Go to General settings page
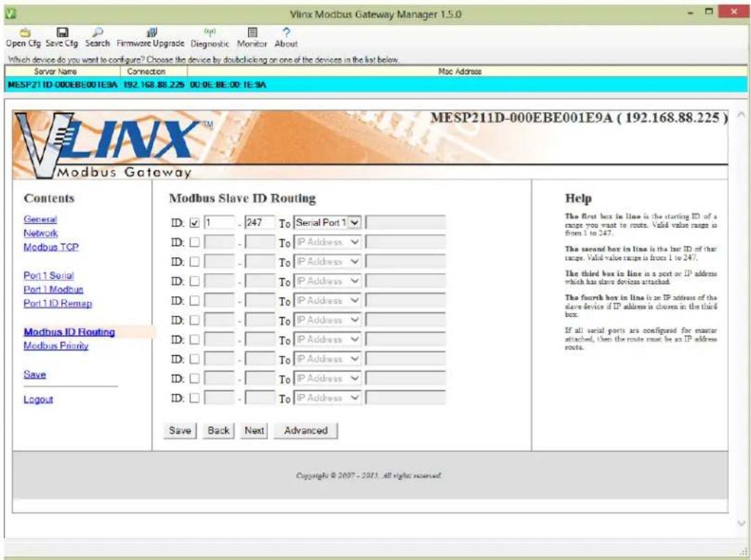Viewport: 751px width, 560px height. click(40, 219)
